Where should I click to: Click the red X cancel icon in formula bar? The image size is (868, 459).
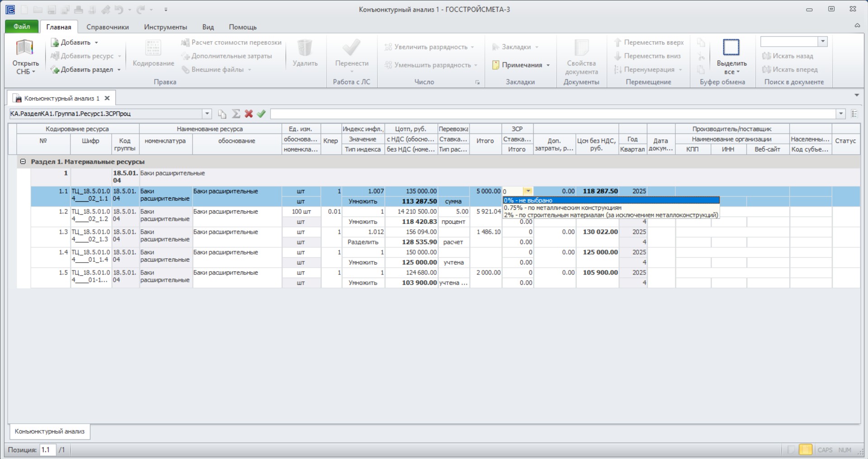(x=248, y=114)
